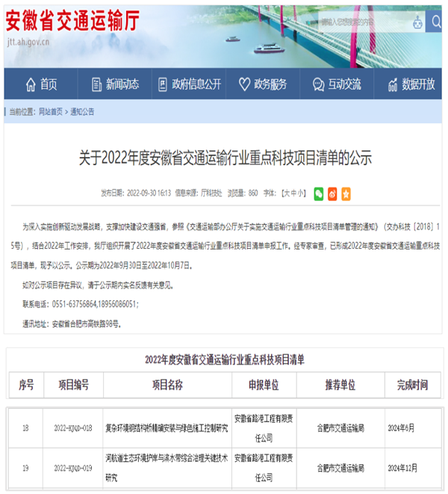Open the 新闻动态 navigation menu item
This screenshot has height=494, width=448.
click(115, 84)
